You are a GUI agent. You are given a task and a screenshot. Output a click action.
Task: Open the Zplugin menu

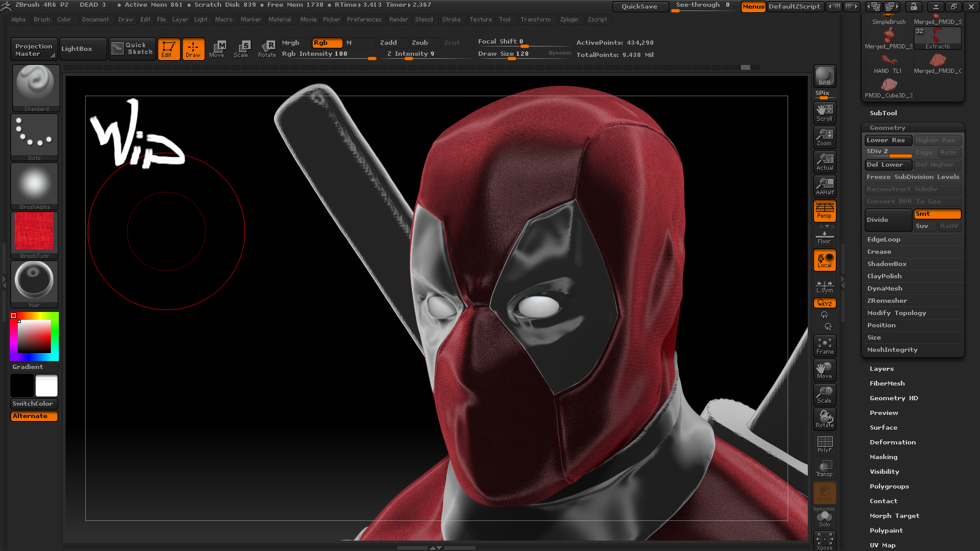pyautogui.click(x=569, y=20)
